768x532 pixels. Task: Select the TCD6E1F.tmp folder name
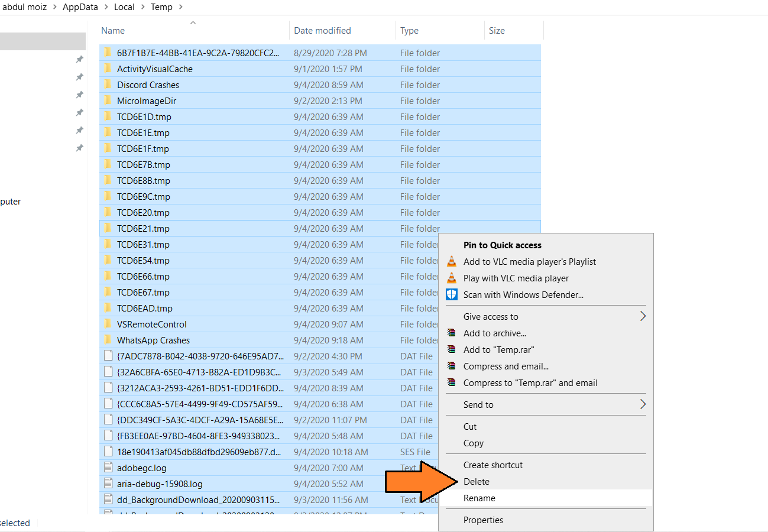click(143, 148)
